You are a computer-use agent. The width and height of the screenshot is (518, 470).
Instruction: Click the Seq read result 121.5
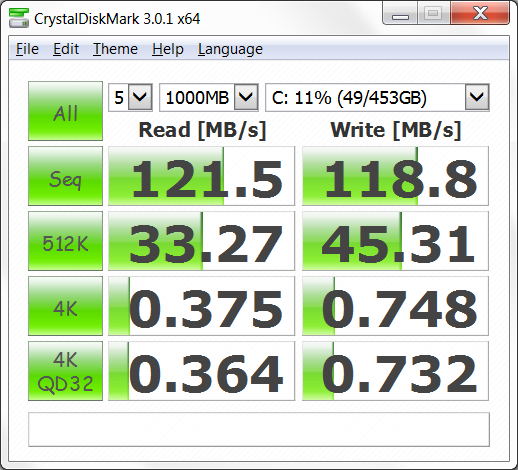pyautogui.click(x=202, y=176)
